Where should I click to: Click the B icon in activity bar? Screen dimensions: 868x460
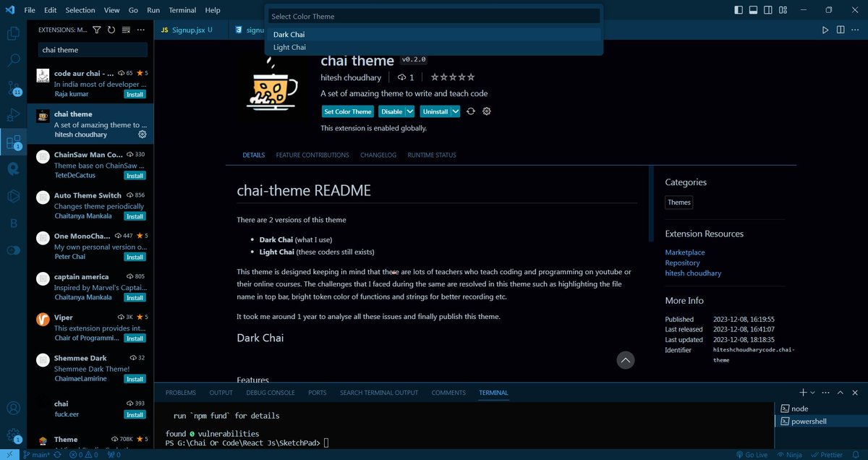13,223
